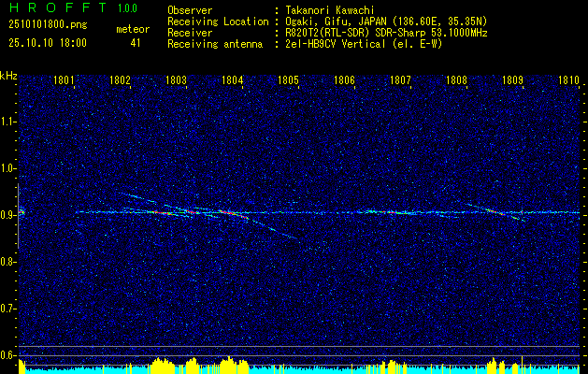588x374 pixels.
Task: Click the meteor label
Action: click(x=133, y=29)
